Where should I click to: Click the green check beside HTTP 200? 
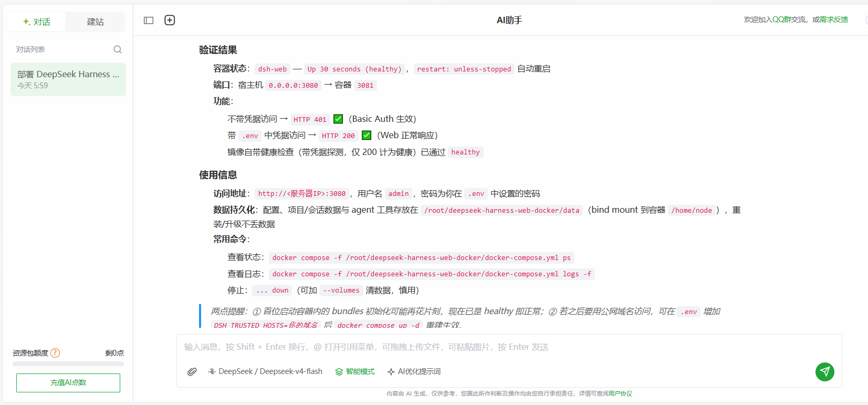367,136
